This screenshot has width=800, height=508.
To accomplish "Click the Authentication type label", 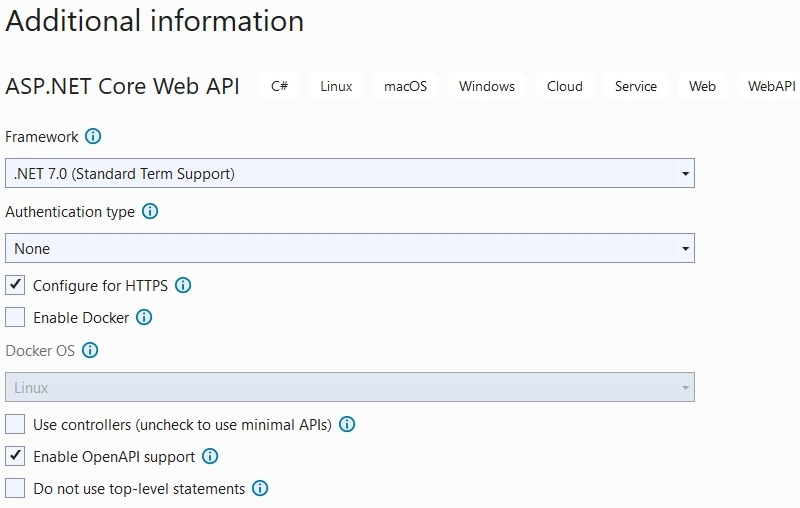I will click(x=70, y=212).
